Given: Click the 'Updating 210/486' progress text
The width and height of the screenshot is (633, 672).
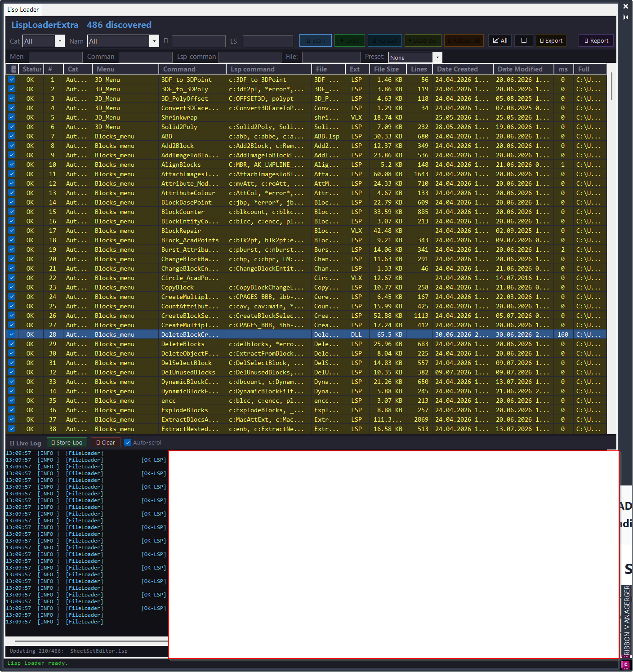Looking at the screenshot, I should pyautogui.click(x=36, y=651).
